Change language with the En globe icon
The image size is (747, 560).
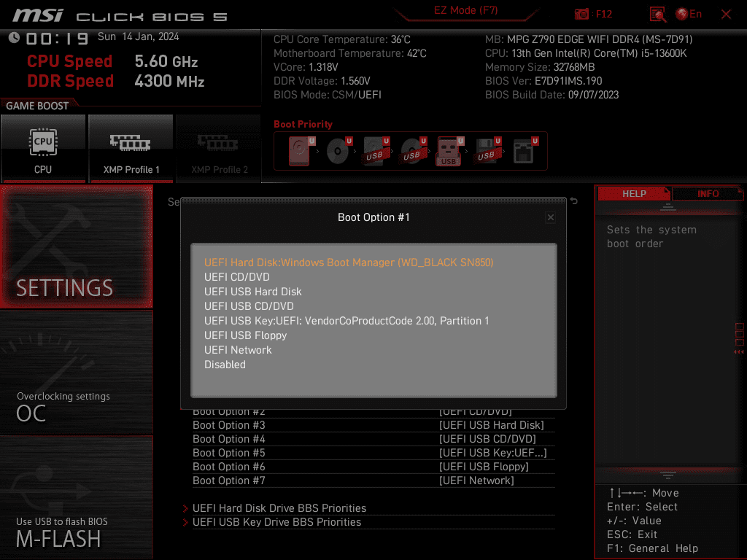[x=689, y=15]
